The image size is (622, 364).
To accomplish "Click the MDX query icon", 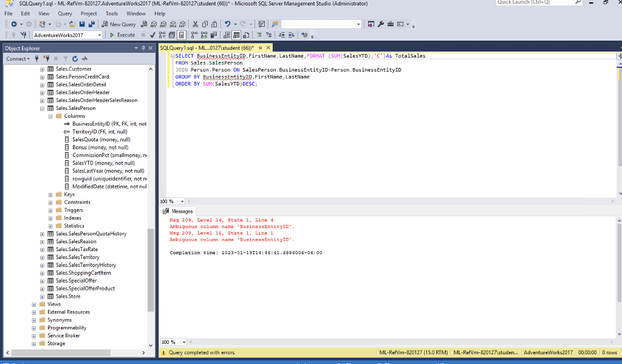I will [x=154, y=24].
